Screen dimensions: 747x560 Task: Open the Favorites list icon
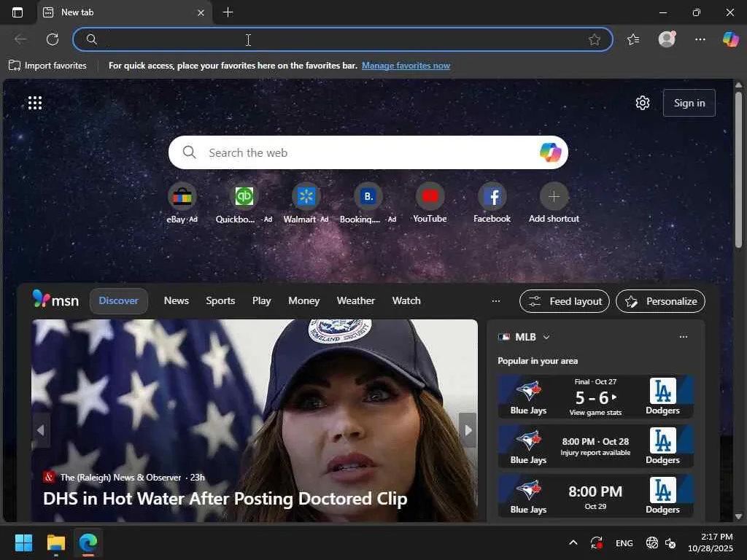pos(633,39)
